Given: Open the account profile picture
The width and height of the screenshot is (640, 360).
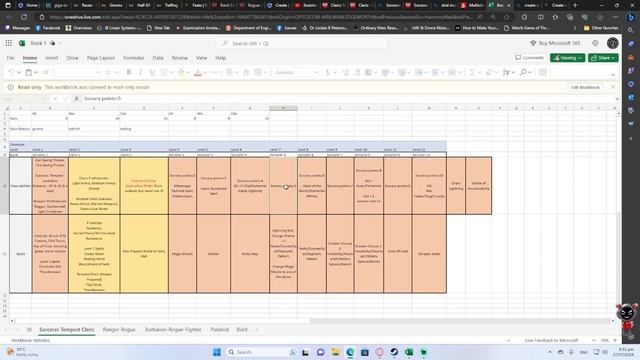Looking at the screenshot, I should tap(613, 43).
